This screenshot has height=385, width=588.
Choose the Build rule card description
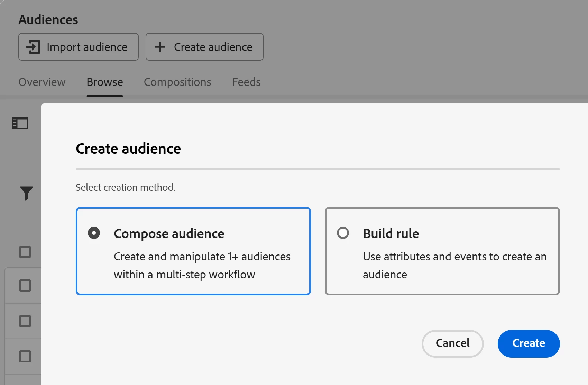pos(454,265)
